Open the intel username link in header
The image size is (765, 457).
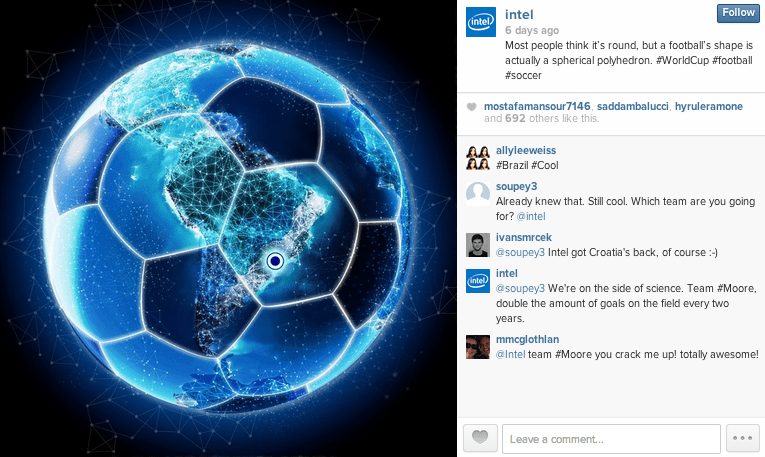tap(519, 15)
